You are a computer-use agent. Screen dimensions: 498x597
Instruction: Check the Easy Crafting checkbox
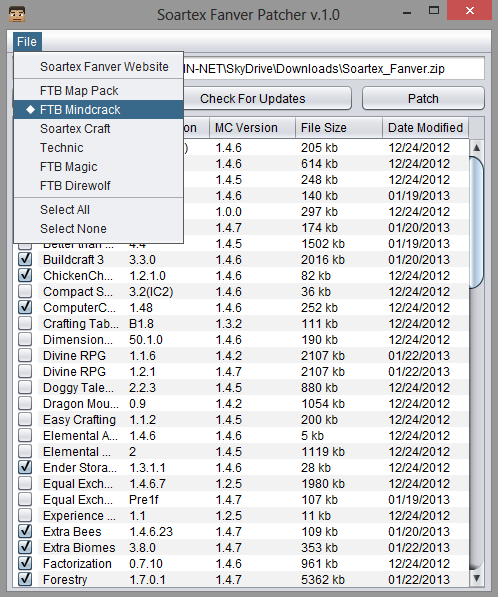coord(25,419)
